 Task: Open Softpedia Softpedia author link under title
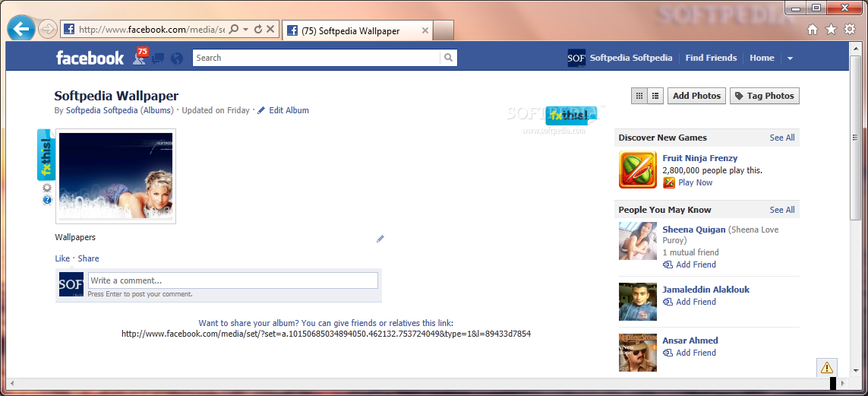pos(102,110)
